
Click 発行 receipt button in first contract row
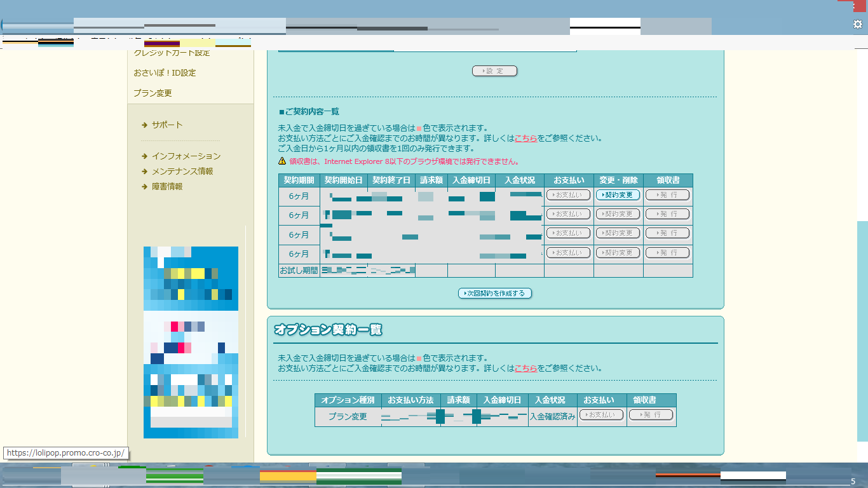point(667,195)
